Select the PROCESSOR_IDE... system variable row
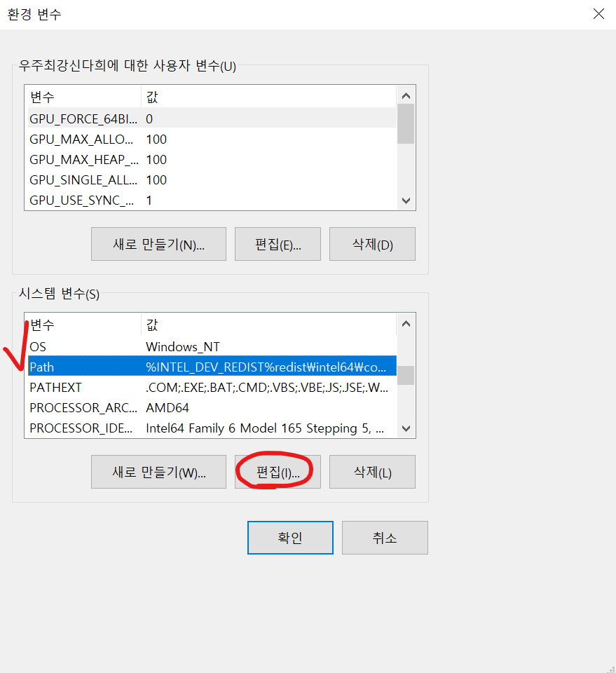Image resolution: width=616 pixels, height=673 pixels. click(212, 428)
